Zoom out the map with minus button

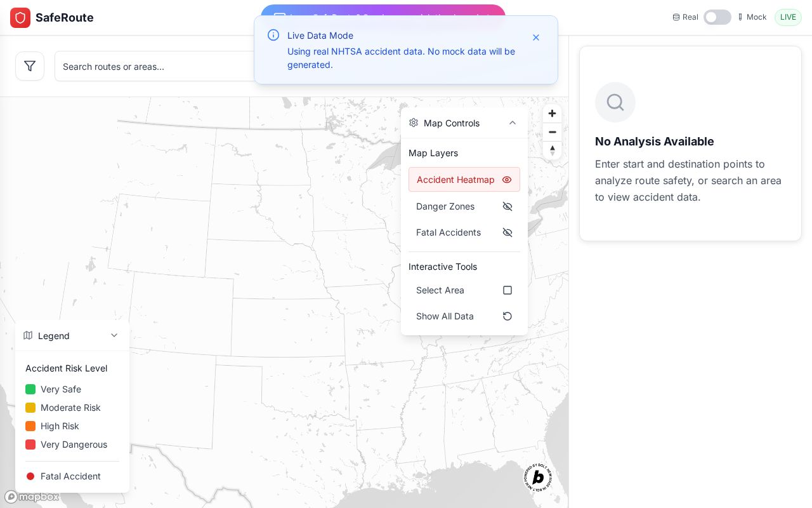(553, 132)
